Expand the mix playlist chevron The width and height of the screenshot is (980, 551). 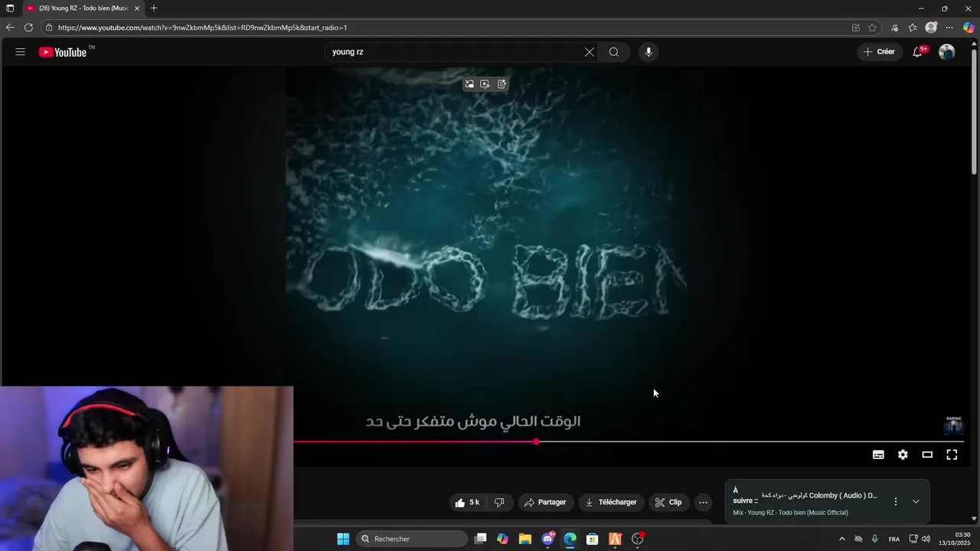coord(916,502)
